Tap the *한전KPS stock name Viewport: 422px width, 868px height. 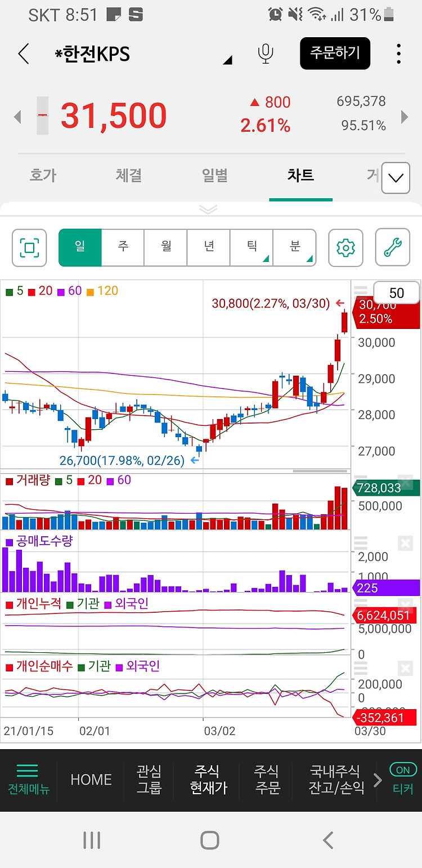(93, 54)
